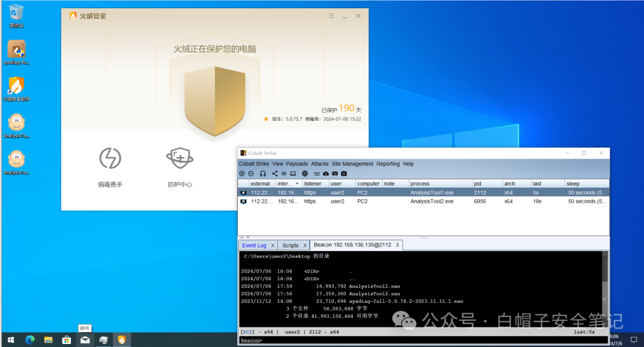This screenshot has height=347, width=644.
Task: Sort sessions by the process column header
Action: coord(440,184)
